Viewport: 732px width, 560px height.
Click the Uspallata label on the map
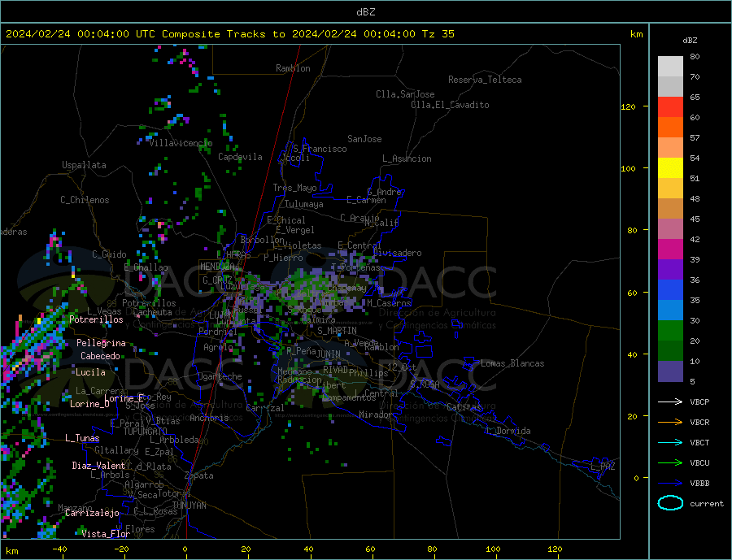click(84, 165)
